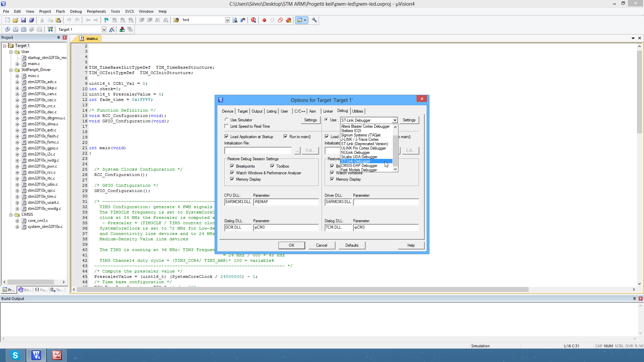Open the Target 1 combo box
The image size is (644, 362).
pyautogui.click(x=104, y=29)
